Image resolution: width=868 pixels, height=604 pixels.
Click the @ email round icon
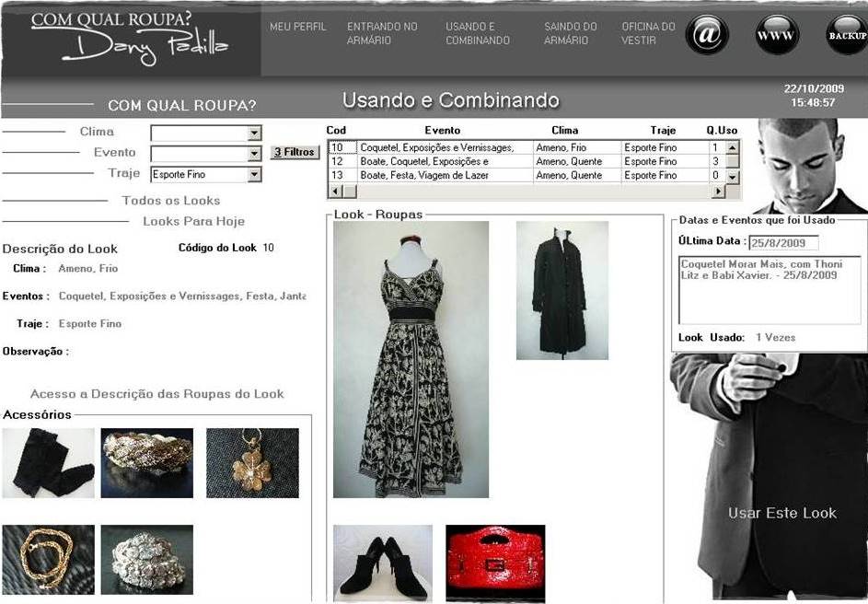click(707, 35)
